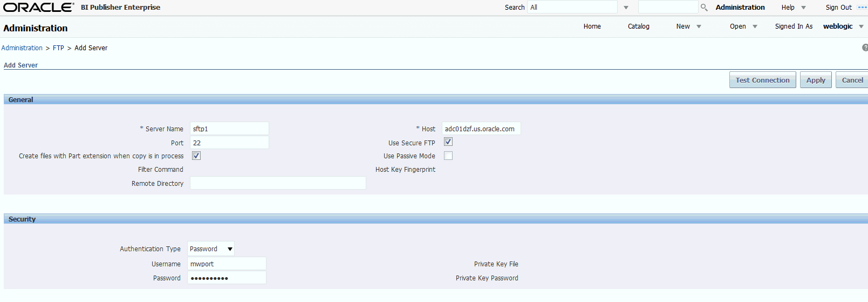Viewport: 868px width, 302px height.
Task: Click the Filter Command label
Action: coord(161,170)
